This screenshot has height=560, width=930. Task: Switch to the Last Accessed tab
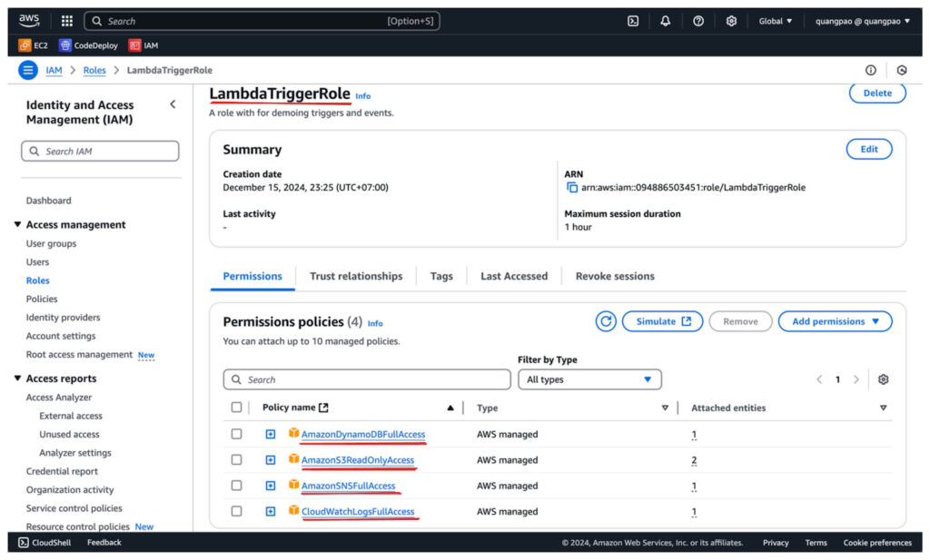pyautogui.click(x=514, y=276)
